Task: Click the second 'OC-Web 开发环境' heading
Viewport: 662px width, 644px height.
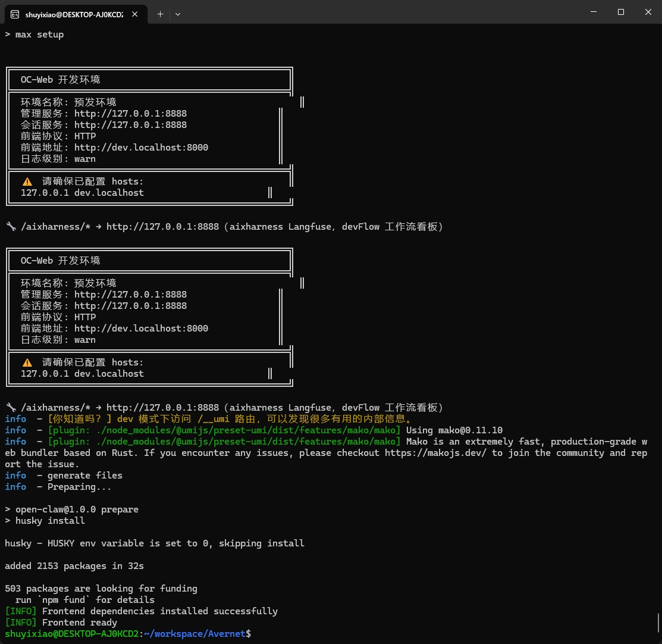Action: [61, 261]
